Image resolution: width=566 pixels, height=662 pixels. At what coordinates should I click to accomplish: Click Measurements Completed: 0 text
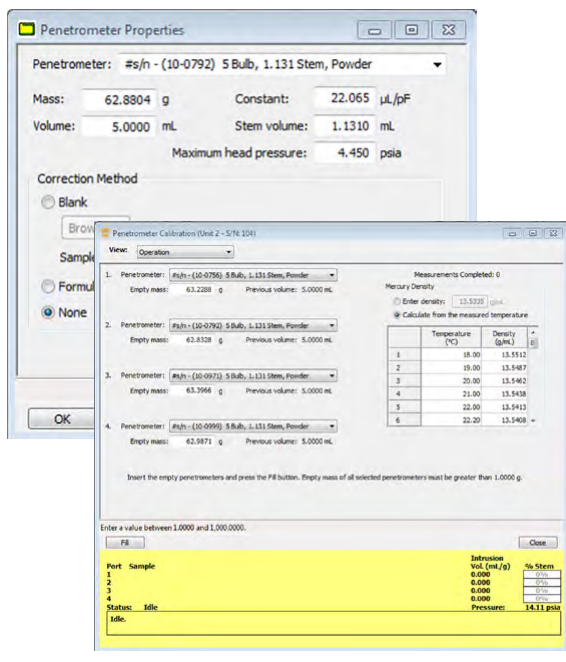(457, 274)
